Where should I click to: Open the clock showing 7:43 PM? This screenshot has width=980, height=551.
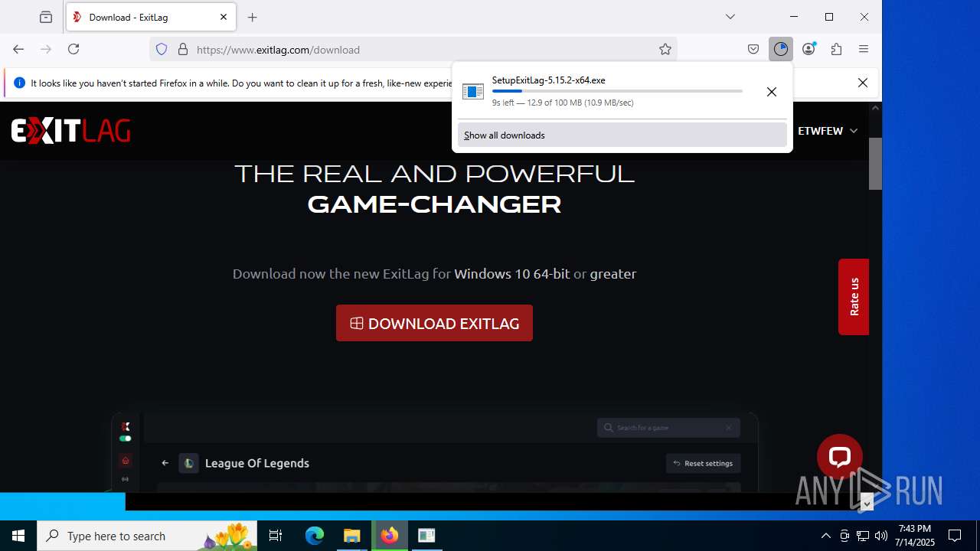click(x=914, y=536)
